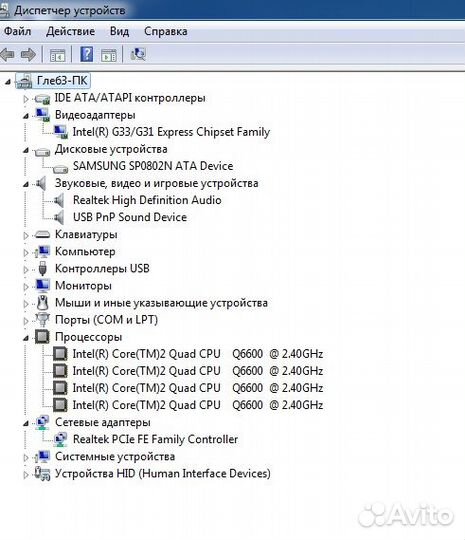Select Realtek PCIe FE Family Controller
The width and height of the screenshot is (465, 540).
(x=155, y=439)
